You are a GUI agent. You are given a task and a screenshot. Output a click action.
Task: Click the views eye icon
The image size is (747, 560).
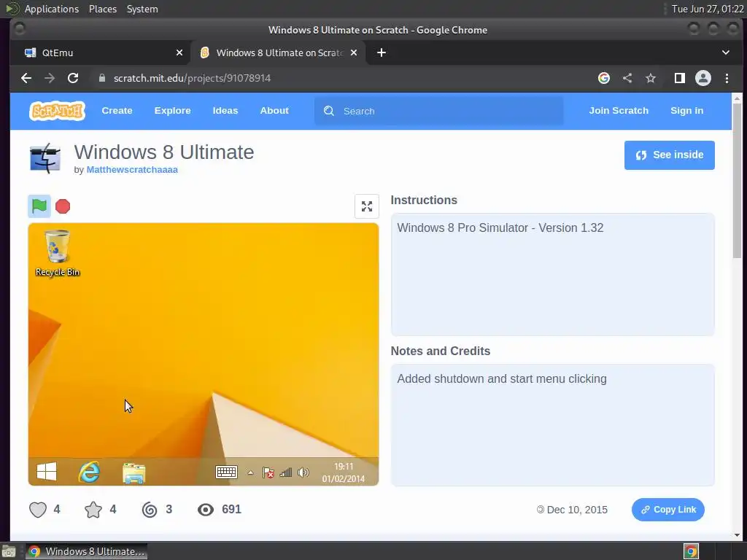[x=206, y=510]
